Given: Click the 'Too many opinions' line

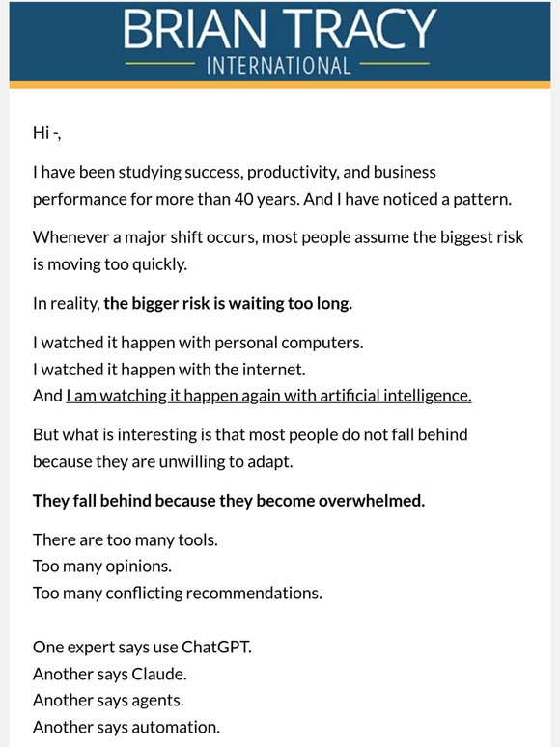Looking at the screenshot, I should pyautogui.click(x=102, y=567).
